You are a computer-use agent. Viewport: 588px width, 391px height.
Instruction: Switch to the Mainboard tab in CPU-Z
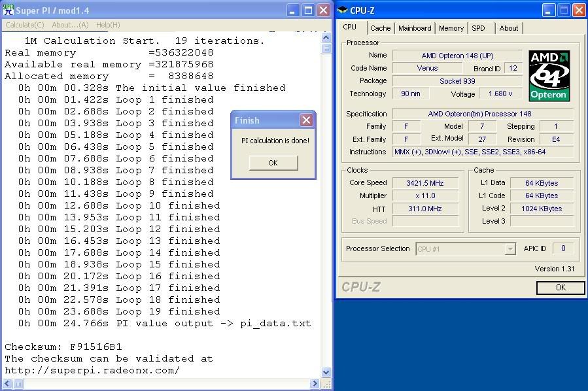pyautogui.click(x=415, y=28)
